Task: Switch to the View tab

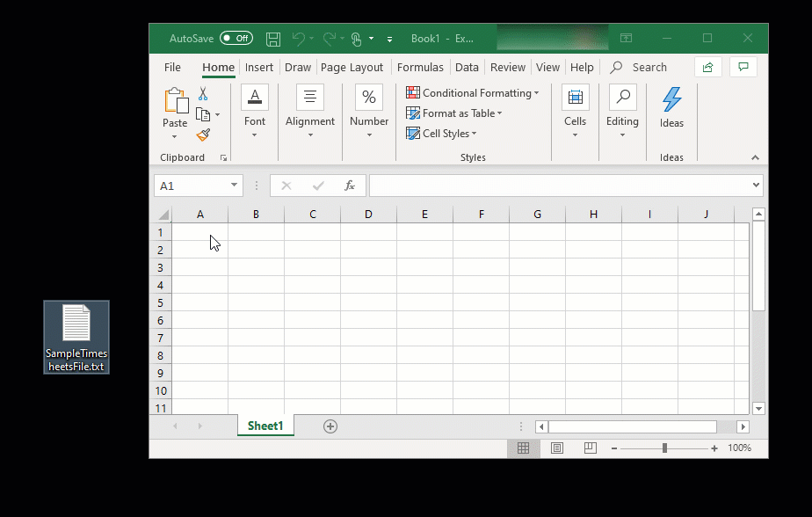Action: (547, 68)
